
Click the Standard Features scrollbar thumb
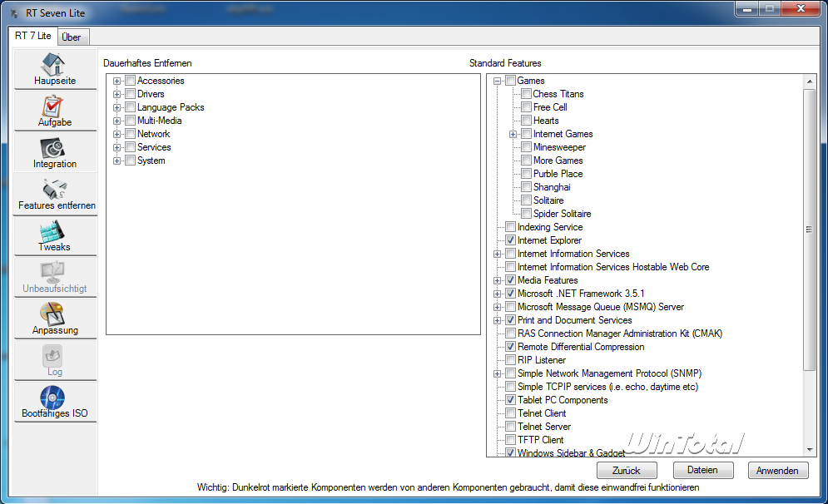coord(810,230)
